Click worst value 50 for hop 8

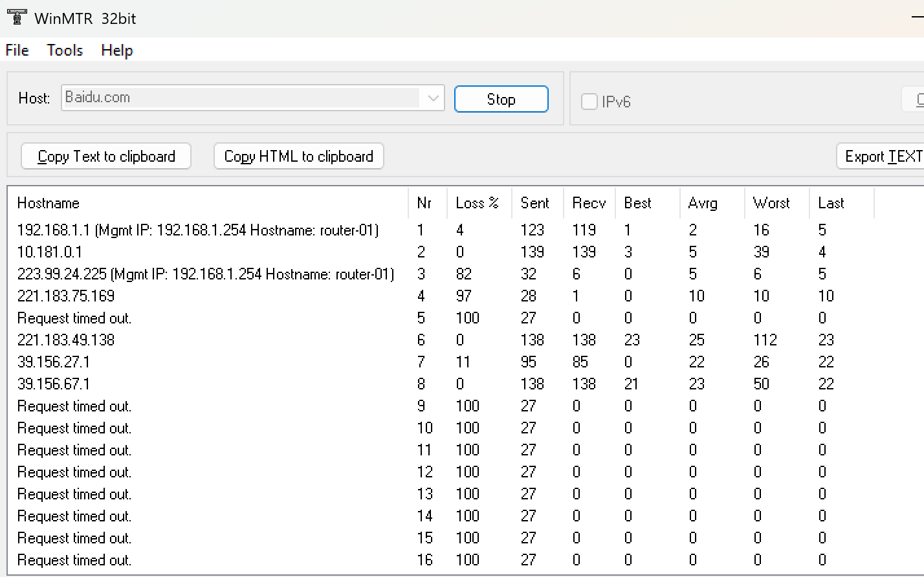point(762,384)
